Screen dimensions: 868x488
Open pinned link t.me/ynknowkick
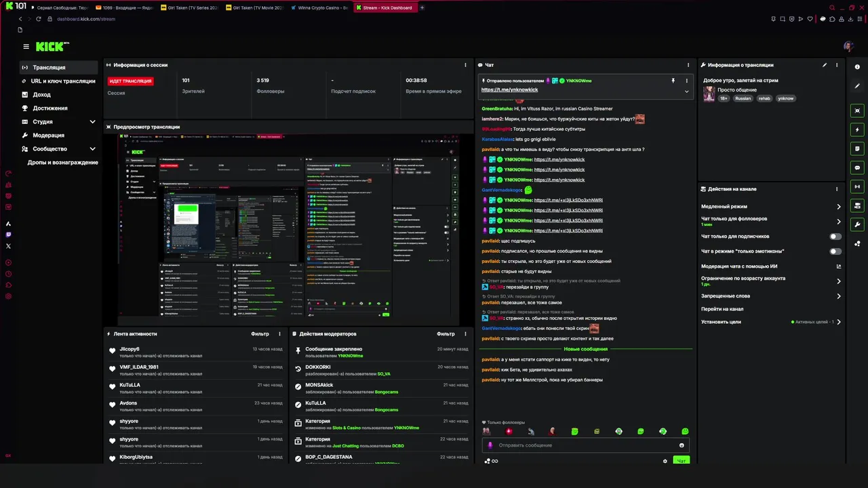(x=509, y=89)
